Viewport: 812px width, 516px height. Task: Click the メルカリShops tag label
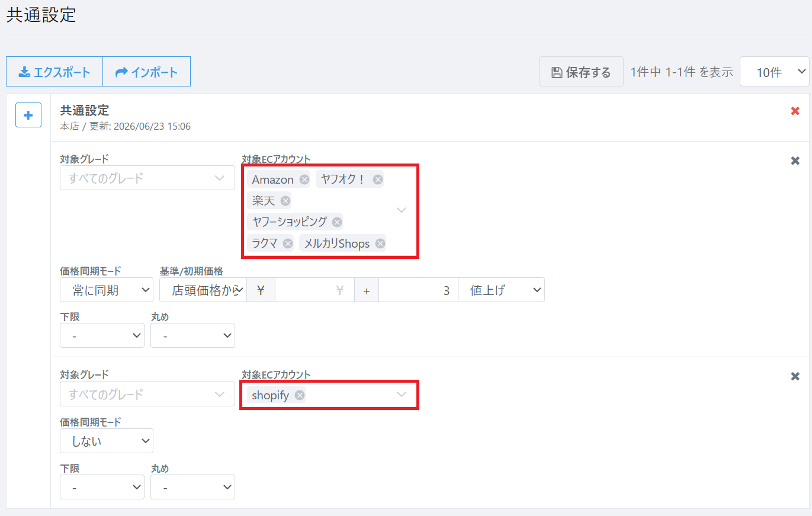[x=337, y=243]
